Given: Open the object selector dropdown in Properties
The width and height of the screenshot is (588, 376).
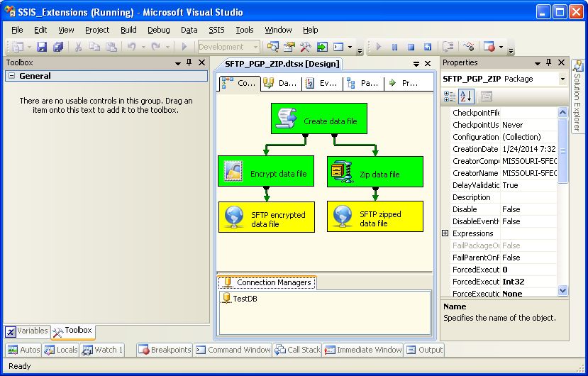Looking at the screenshot, I should coord(562,79).
